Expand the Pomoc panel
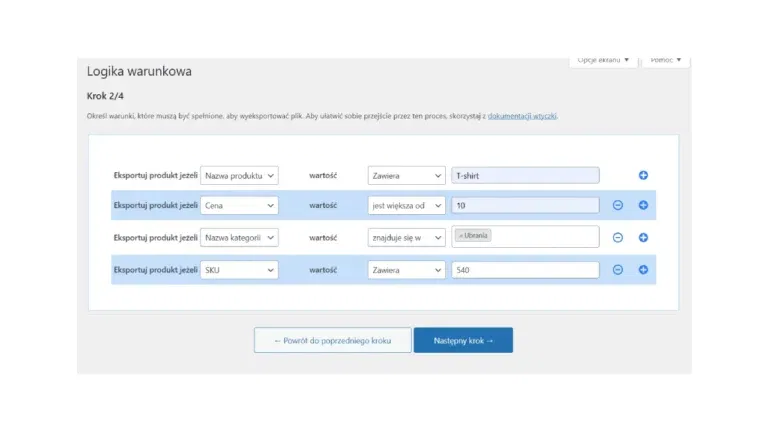Screen dimensions: 768x432 pyautogui.click(x=665, y=61)
